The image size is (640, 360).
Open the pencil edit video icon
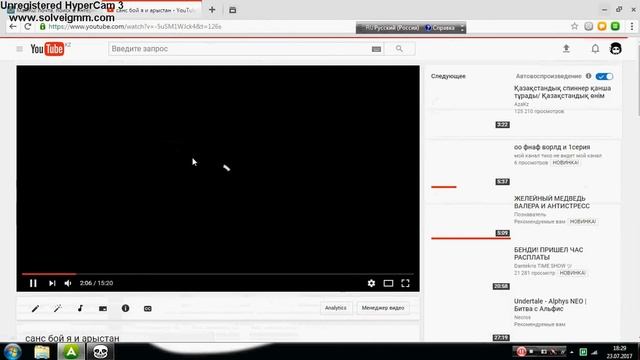pos(36,309)
